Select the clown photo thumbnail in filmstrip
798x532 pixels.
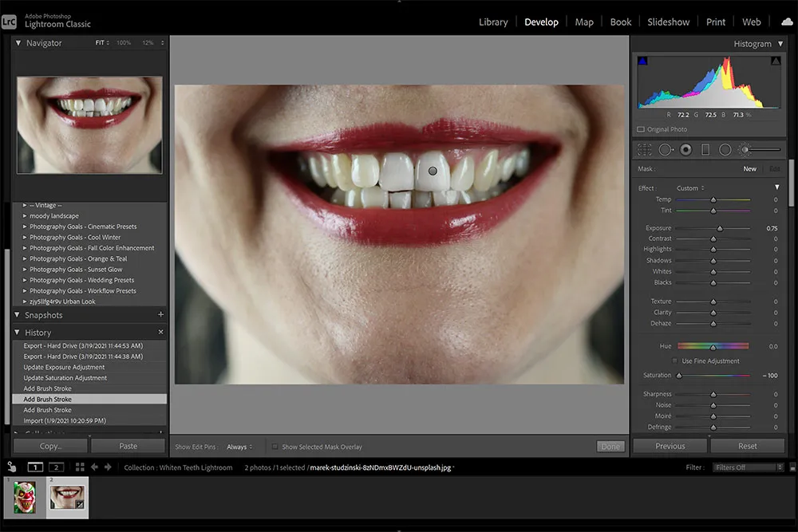(26, 496)
